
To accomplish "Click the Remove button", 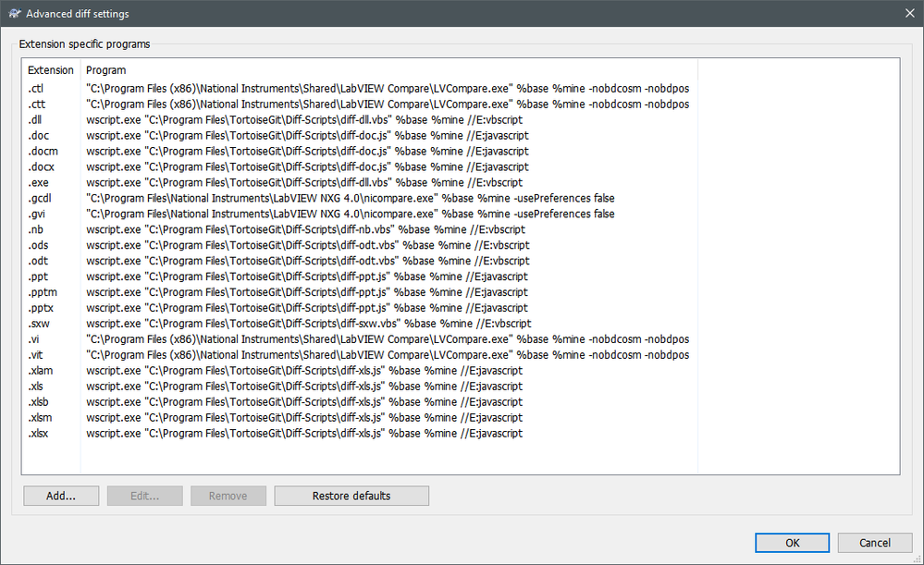I will pos(228,496).
